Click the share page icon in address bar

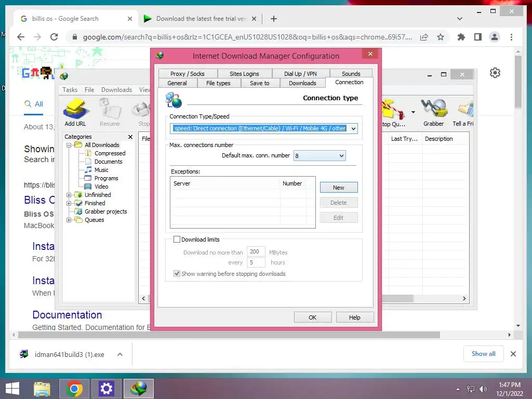[x=424, y=37]
